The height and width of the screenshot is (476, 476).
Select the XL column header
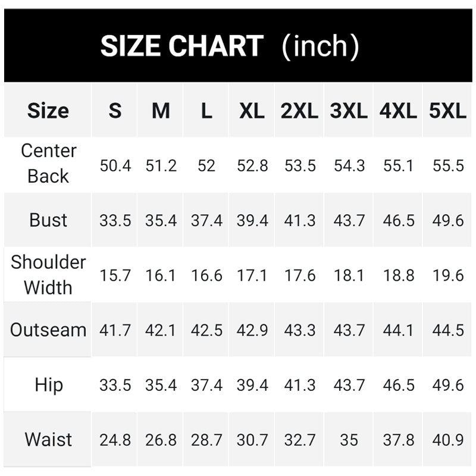click(x=252, y=111)
